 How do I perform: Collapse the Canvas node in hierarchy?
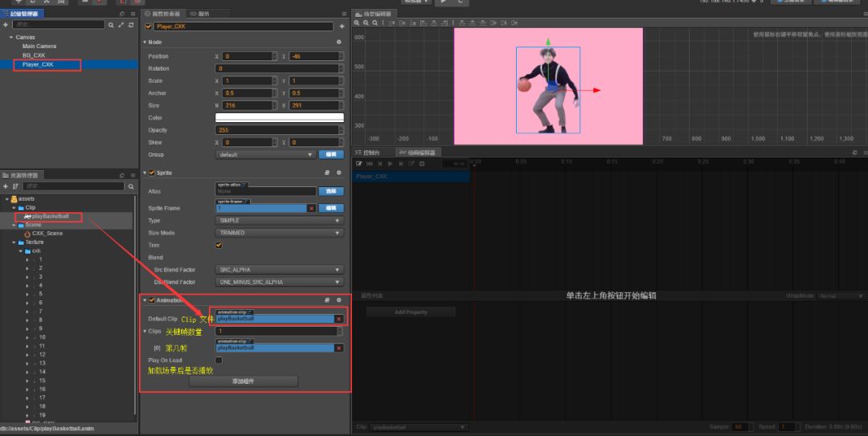pos(10,38)
